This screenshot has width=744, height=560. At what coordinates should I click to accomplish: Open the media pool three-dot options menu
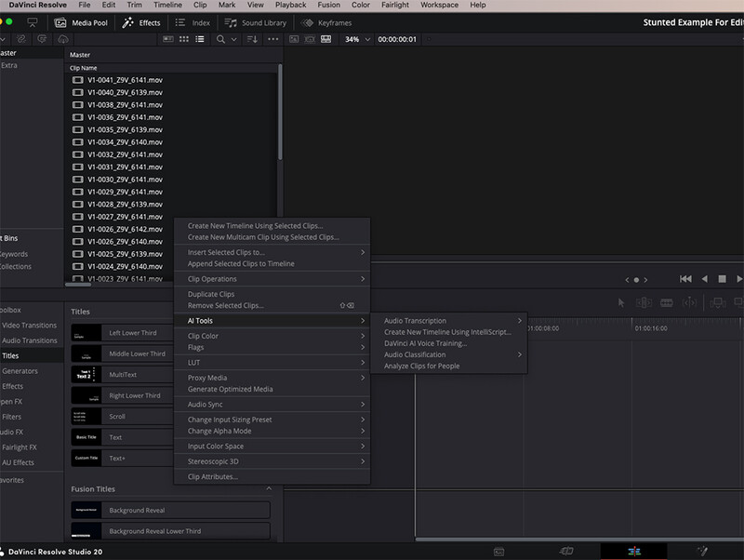pos(273,39)
